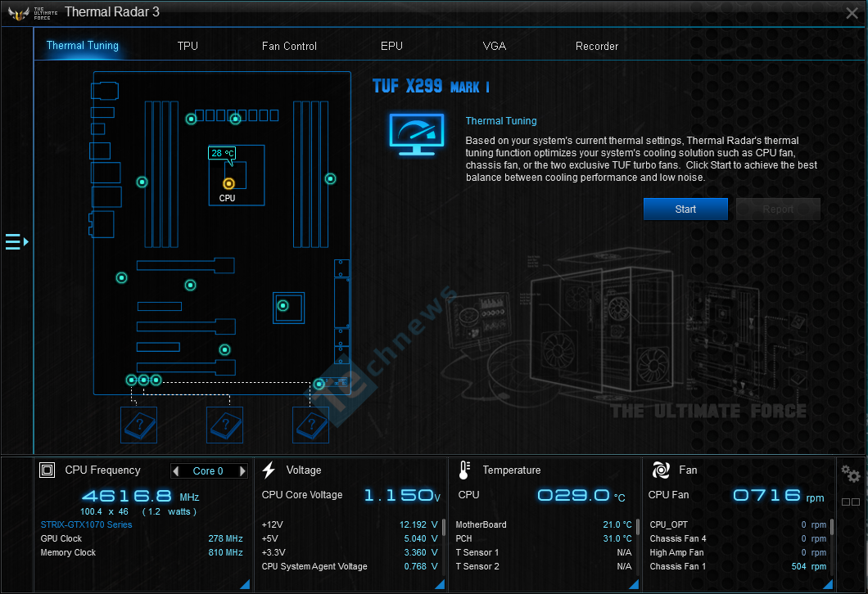This screenshot has height=594, width=868.
Task: Click the CPU System Agent Voltage row
Action: tap(350, 566)
